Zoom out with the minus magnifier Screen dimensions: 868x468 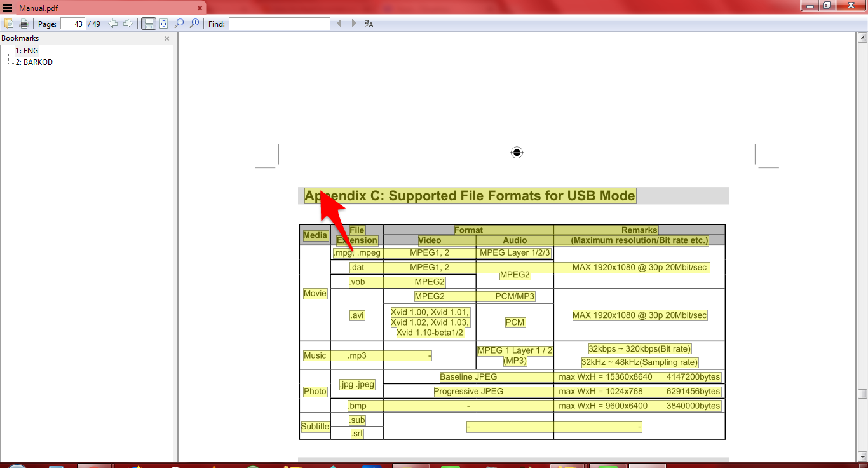coord(179,24)
